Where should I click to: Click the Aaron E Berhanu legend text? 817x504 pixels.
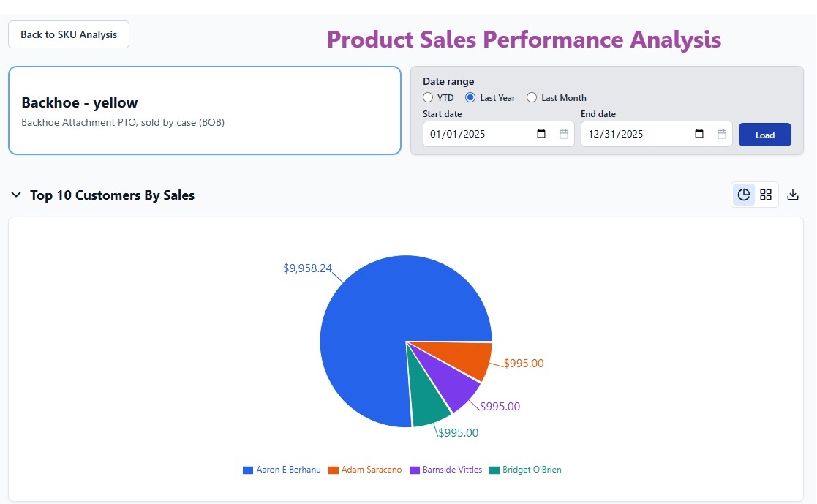point(289,470)
